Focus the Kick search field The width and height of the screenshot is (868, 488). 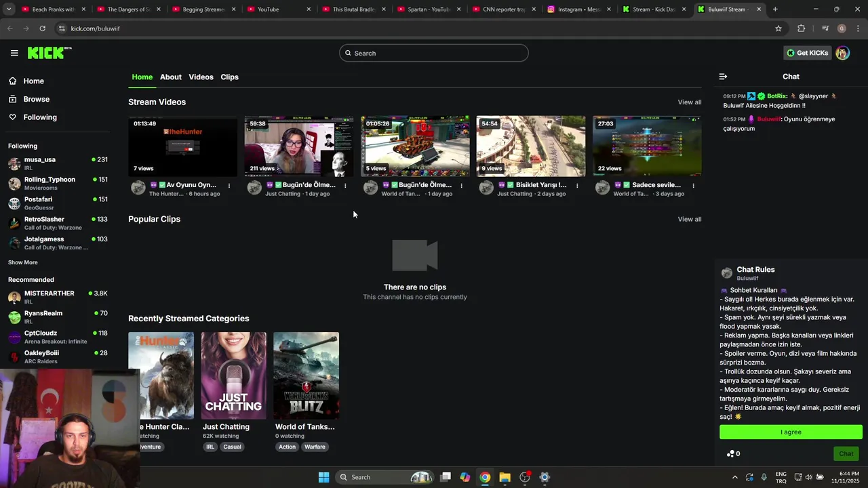click(434, 53)
